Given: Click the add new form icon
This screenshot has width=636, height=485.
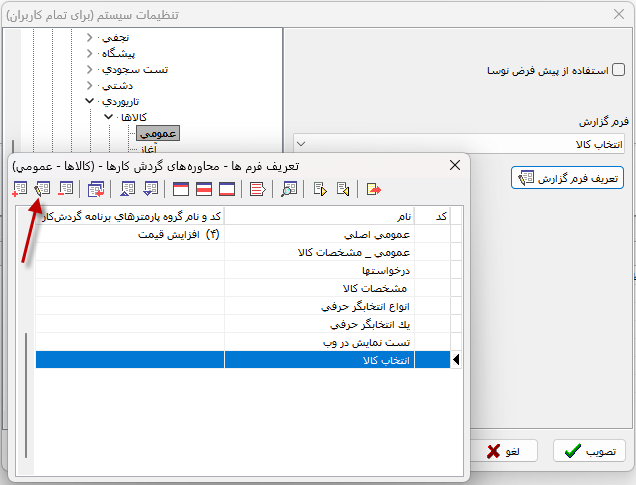Looking at the screenshot, I should pos(20,188).
